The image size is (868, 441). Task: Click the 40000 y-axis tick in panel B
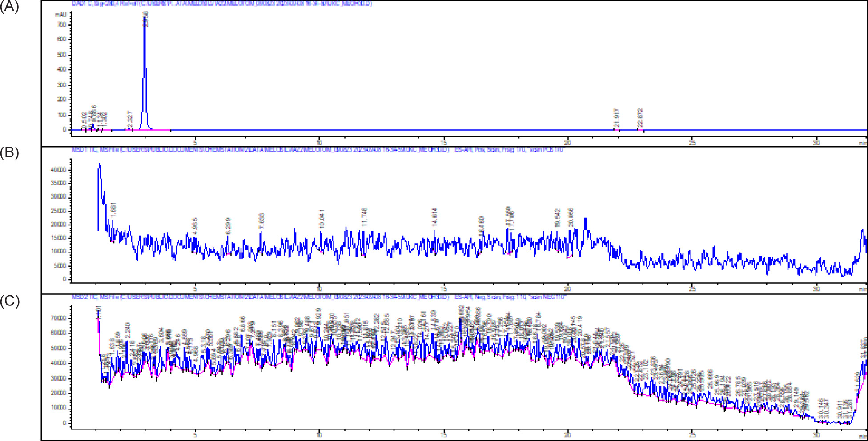click(x=59, y=170)
